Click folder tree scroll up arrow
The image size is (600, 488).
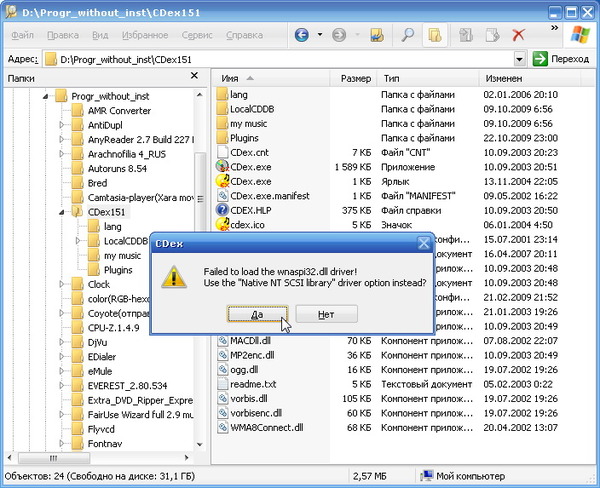point(200,94)
